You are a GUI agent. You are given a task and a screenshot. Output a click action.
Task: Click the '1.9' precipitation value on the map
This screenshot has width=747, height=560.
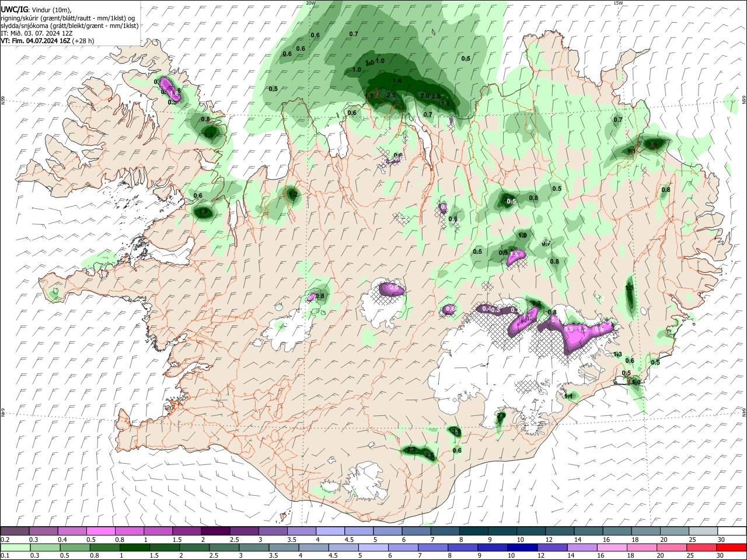pos(652,145)
